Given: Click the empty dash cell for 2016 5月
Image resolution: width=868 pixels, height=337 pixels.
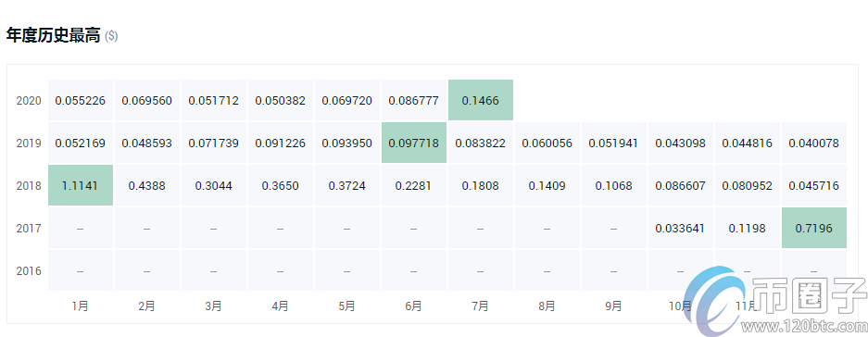Looking at the screenshot, I should pos(347,270).
